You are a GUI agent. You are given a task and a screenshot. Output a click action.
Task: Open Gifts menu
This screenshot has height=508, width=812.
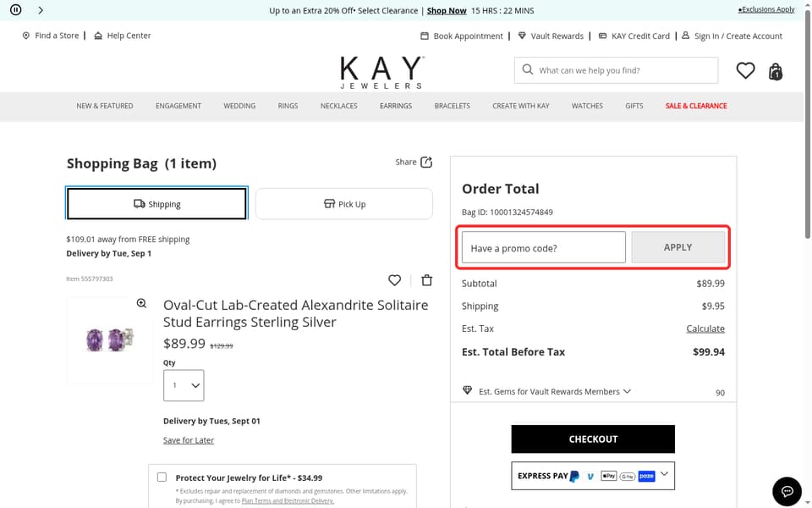point(634,106)
